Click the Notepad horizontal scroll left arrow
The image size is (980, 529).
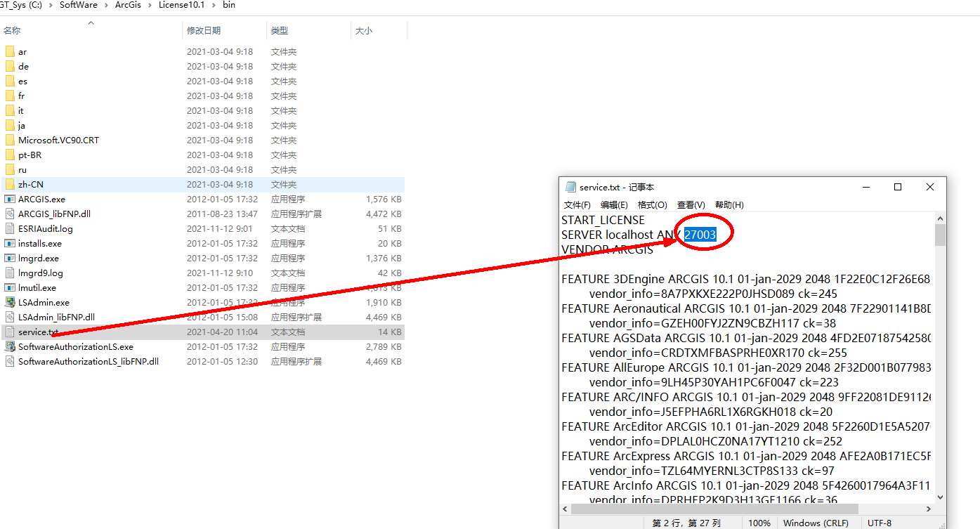pyautogui.click(x=566, y=509)
